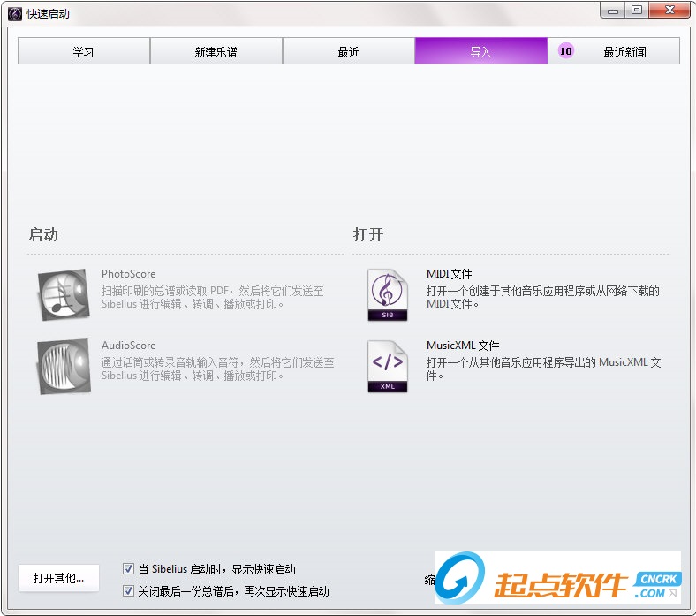This screenshot has height=616, width=696.
Task: Click the MusicXML 文件 title link
Action: [x=463, y=345]
